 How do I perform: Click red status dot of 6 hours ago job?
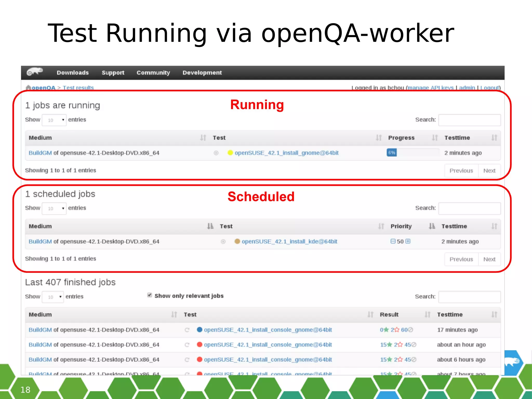coord(199,359)
